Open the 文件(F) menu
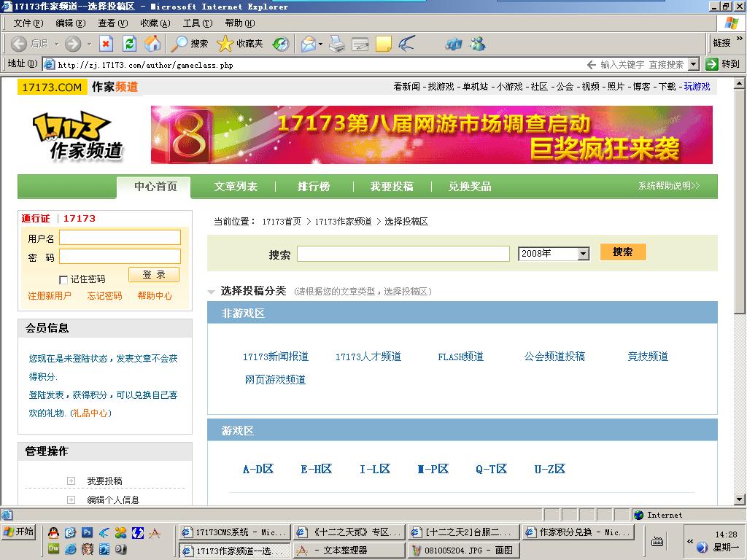This screenshot has height=560, width=747. point(28,23)
